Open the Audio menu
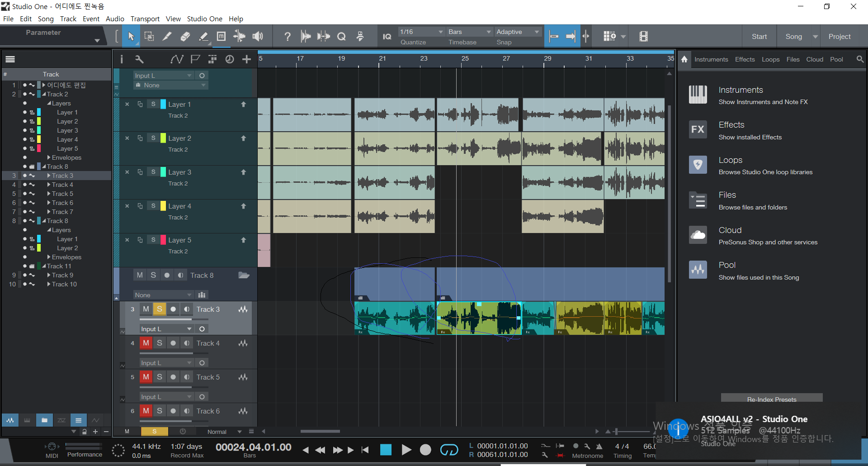868x466 pixels. point(115,19)
